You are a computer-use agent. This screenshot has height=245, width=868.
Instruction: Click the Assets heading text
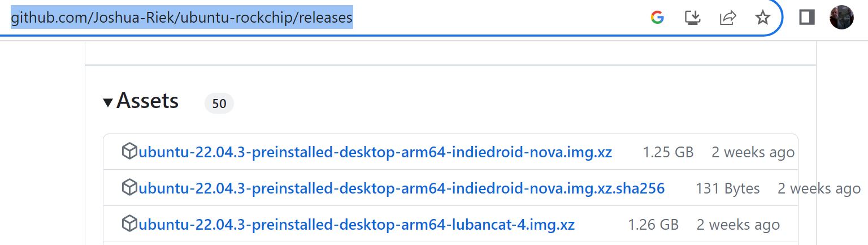(x=147, y=101)
